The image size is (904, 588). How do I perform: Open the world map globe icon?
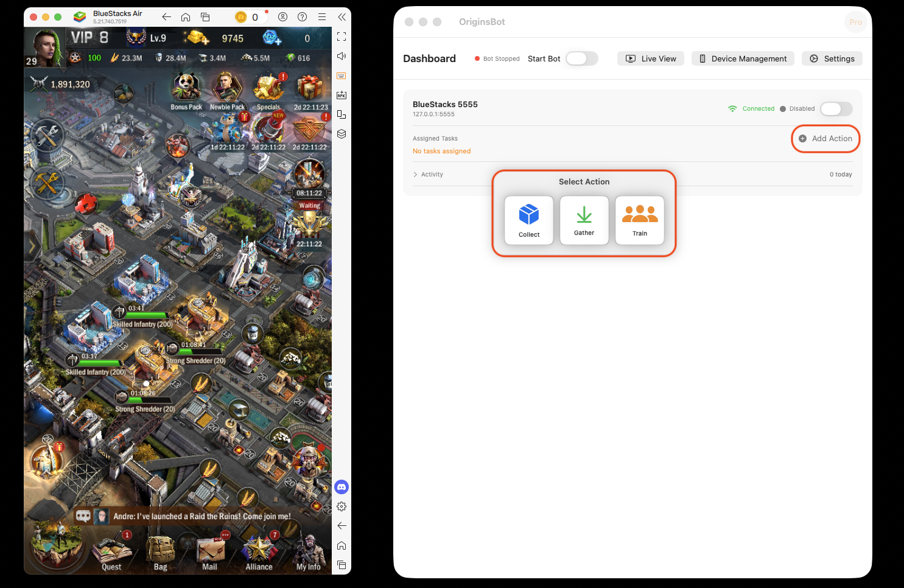56,544
